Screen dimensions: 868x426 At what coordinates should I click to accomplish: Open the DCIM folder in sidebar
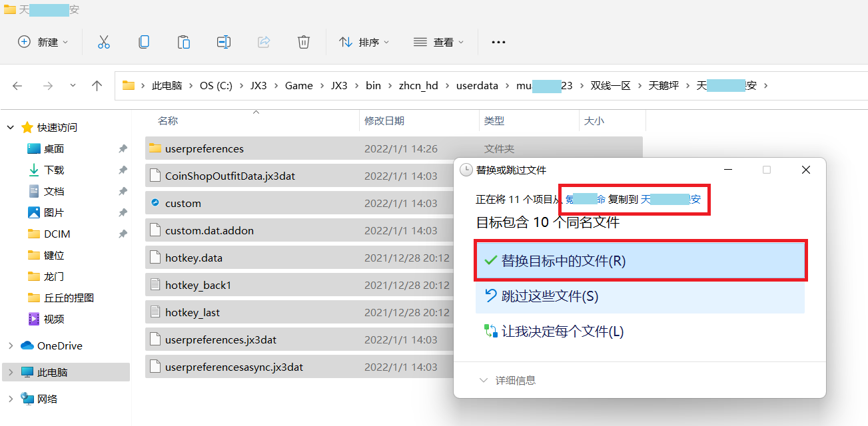pyautogui.click(x=57, y=234)
